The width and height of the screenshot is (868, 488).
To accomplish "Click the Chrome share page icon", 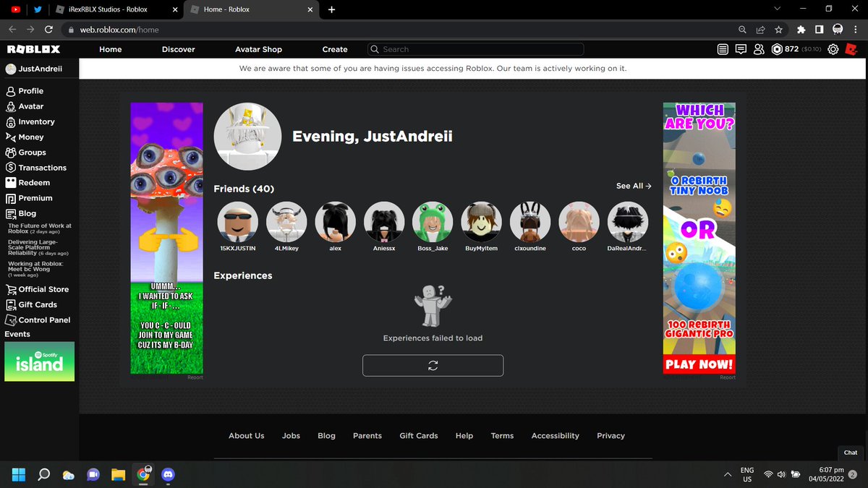I will (x=760, y=30).
